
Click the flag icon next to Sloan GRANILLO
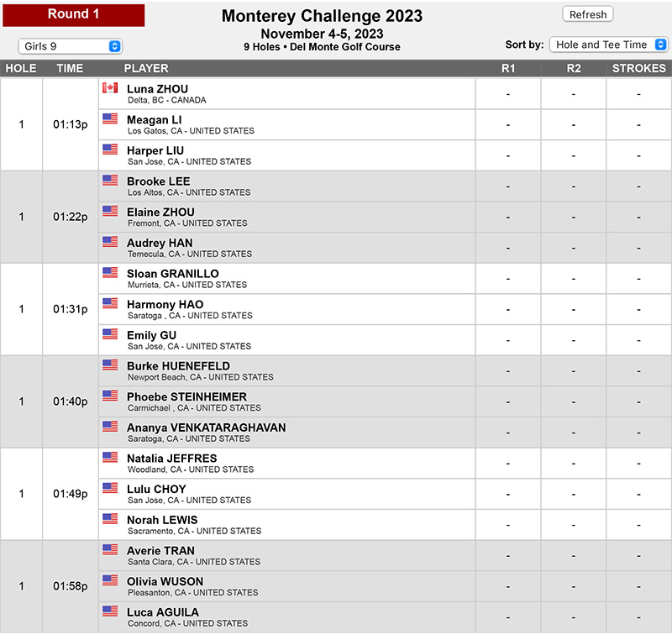[x=110, y=272]
